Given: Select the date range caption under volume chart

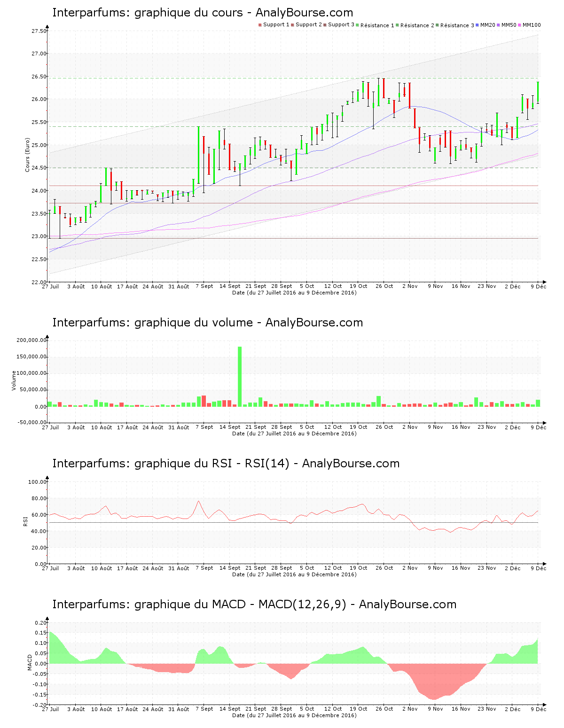Looking at the screenshot, I should point(294,434).
